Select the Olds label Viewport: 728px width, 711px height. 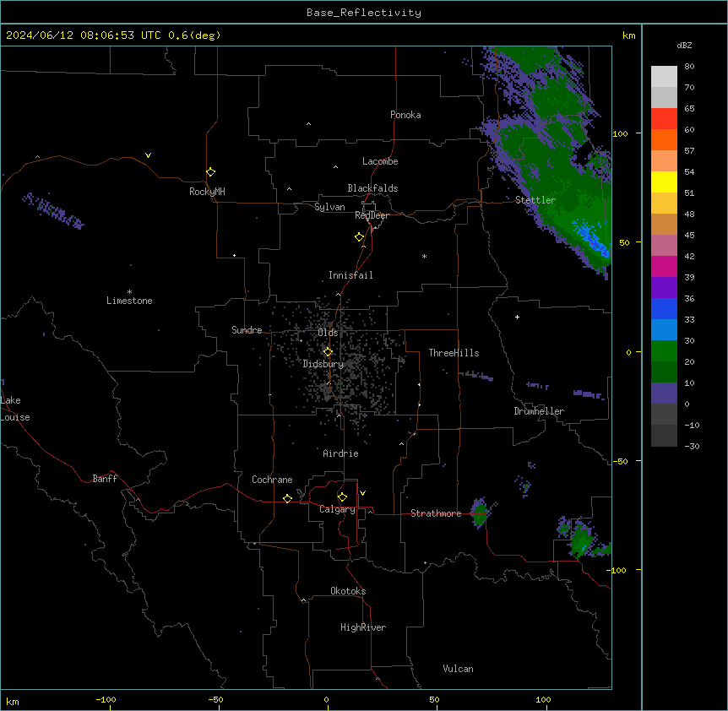pyautogui.click(x=328, y=333)
